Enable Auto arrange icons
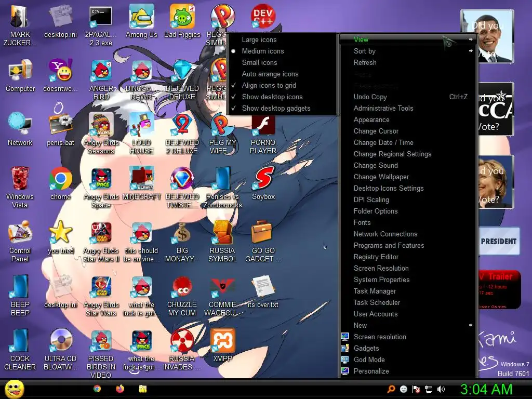Screen dimensions: 532x399 click(283, 74)
